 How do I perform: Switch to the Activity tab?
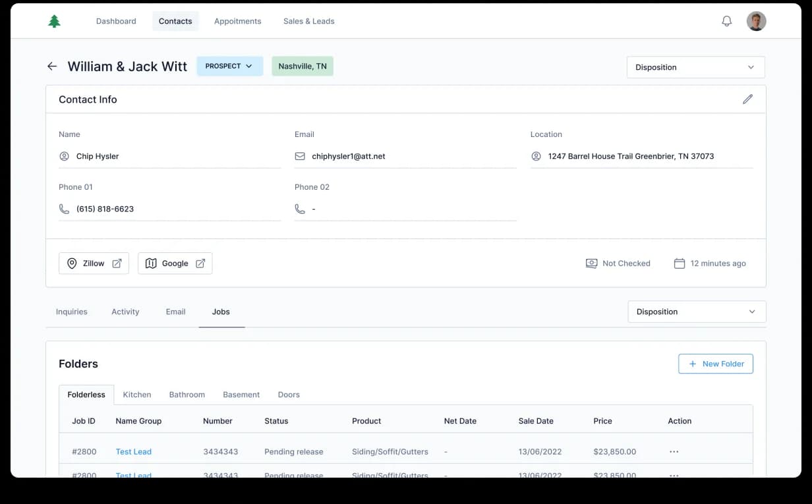[125, 312]
